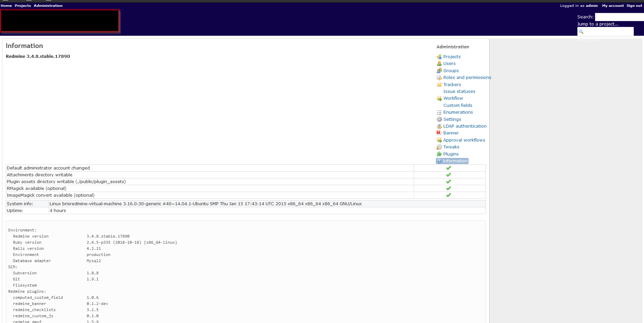The image size is (644, 323).
Task: Focus the Search input field
Action: point(620,17)
